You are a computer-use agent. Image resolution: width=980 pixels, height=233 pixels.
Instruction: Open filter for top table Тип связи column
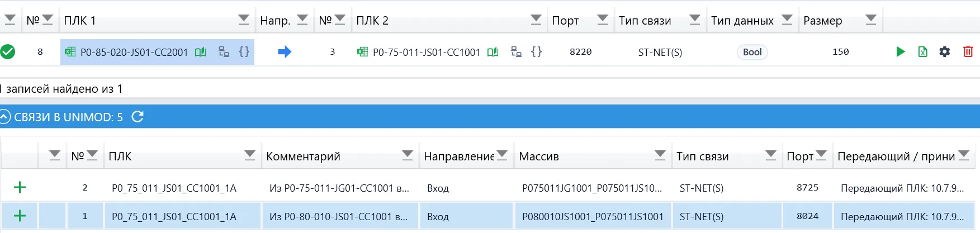tap(695, 20)
